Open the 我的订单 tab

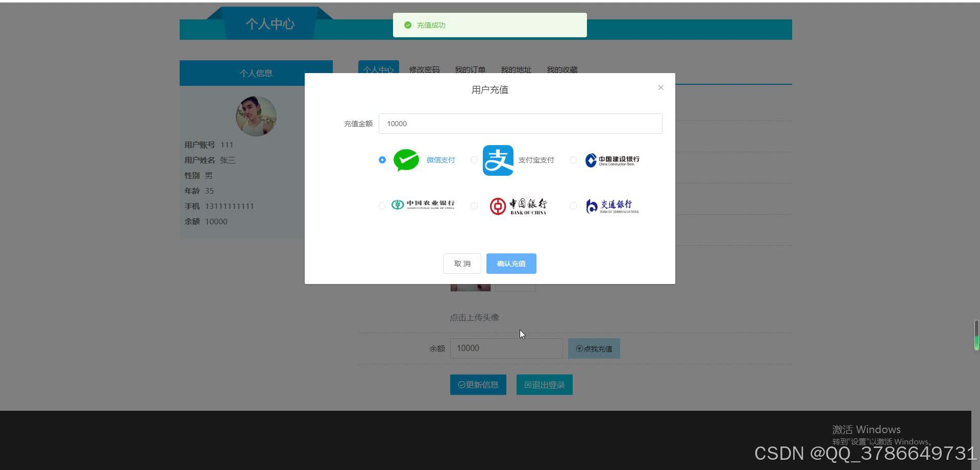470,69
